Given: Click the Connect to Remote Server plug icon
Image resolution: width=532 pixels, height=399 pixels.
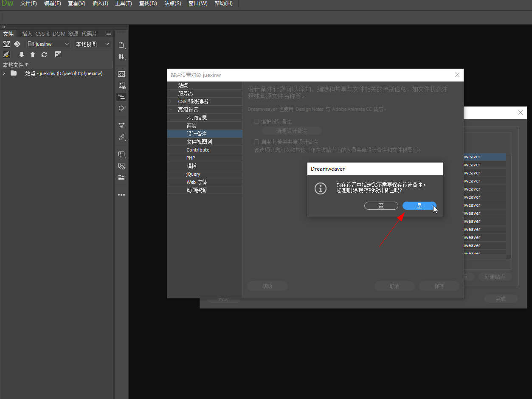Looking at the screenshot, I should [x=6, y=54].
